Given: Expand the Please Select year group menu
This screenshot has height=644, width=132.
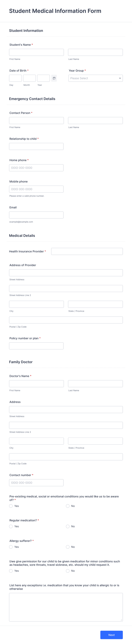Looking at the screenshot, I should click(95, 78).
